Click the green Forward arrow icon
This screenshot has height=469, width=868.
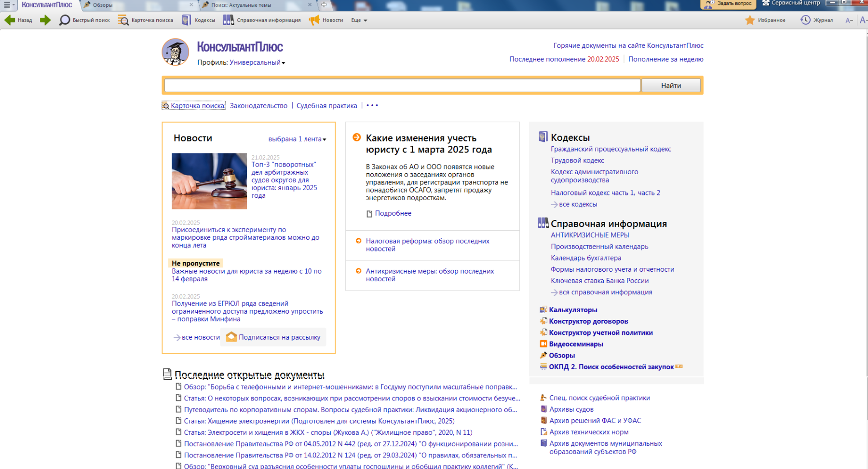point(45,20)
